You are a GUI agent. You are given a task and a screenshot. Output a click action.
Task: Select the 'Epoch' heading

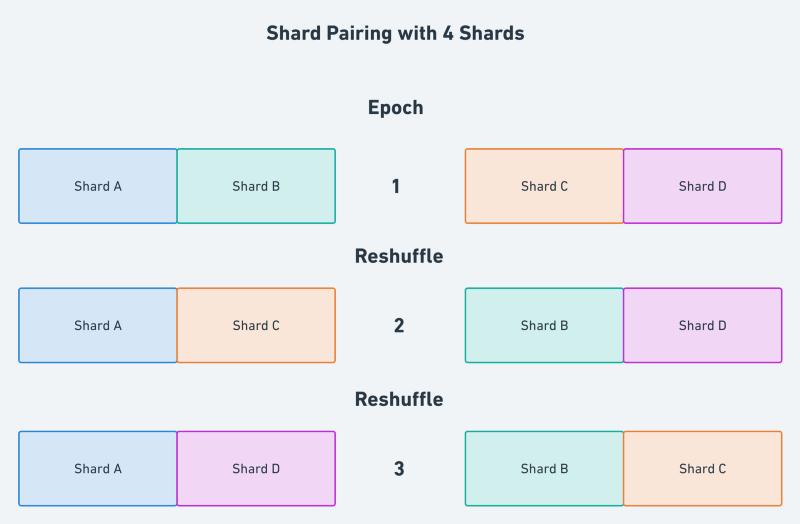coord(395,107)
